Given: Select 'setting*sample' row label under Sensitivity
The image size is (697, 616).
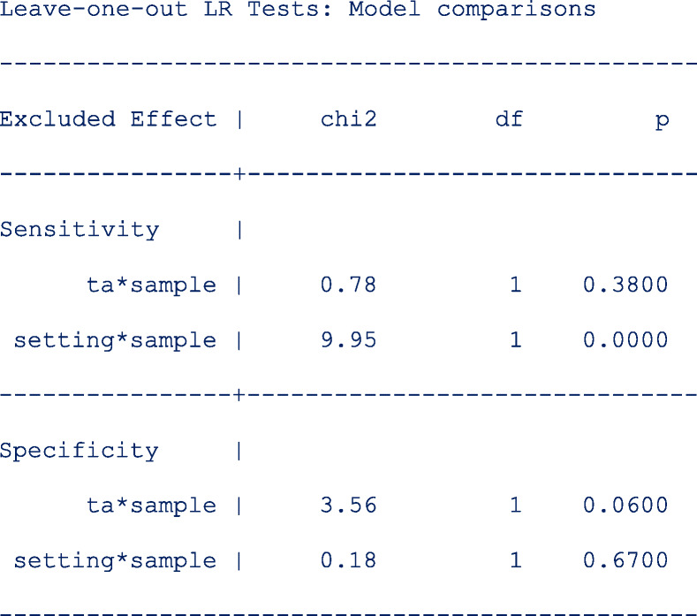Looking at the screenshot, I should tap(115, 340).
